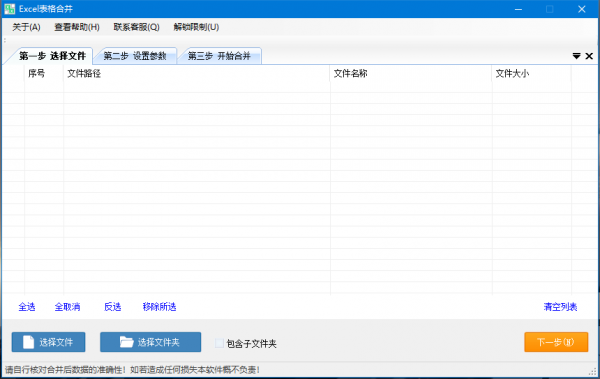The height and width of the screenshot is (379, 600).
Task: Open the 查看帮助(H) menu
Action: [x=77, y=27]
